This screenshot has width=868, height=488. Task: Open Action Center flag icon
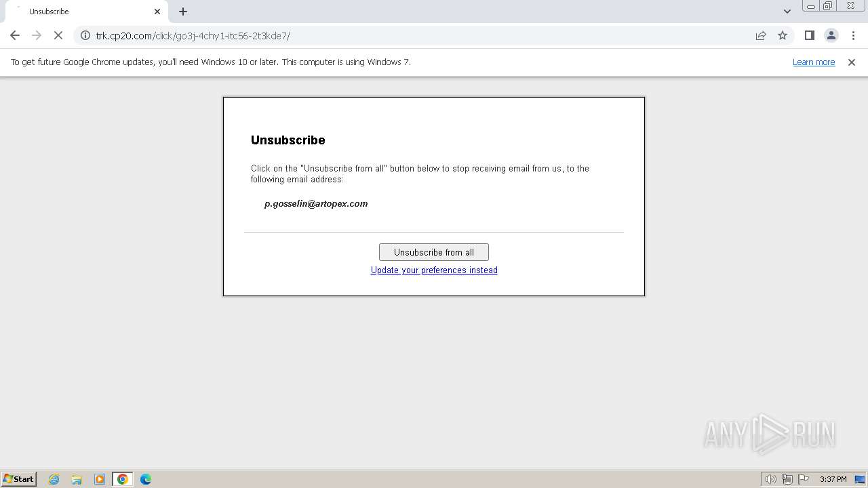pyautogui.click(x=804, y=479)
